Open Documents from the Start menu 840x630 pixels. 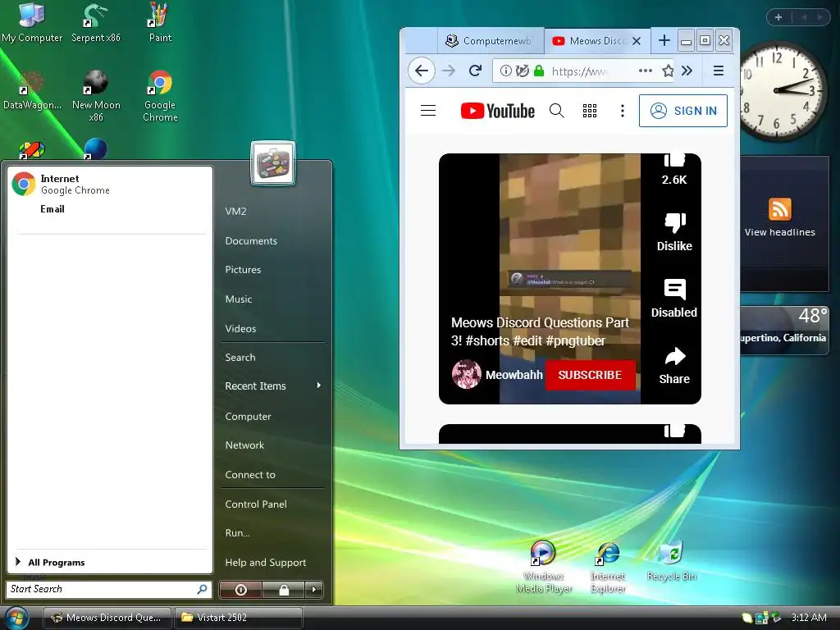coord(251,241)
